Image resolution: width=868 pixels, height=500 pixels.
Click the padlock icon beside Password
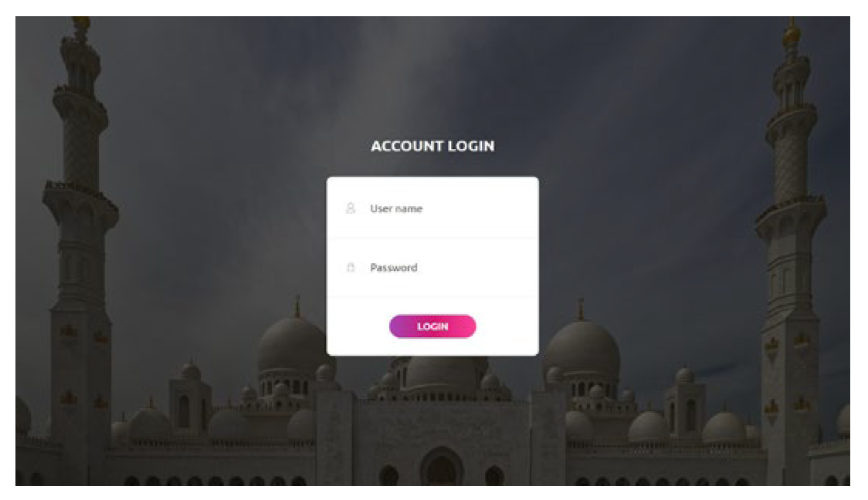tap(351, 268)
